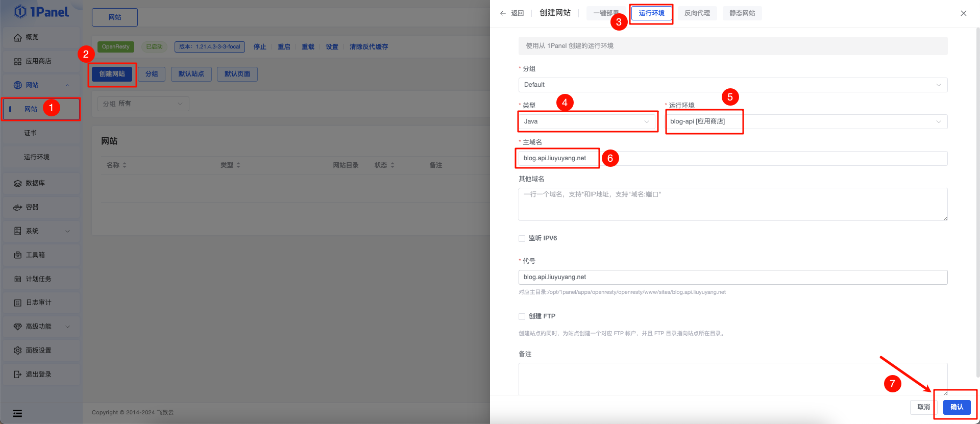Image resolution: width=980 pixels, height=424 pixels.
Task: Switch to the 一键部署 tab
Action: tap(606, 13)
